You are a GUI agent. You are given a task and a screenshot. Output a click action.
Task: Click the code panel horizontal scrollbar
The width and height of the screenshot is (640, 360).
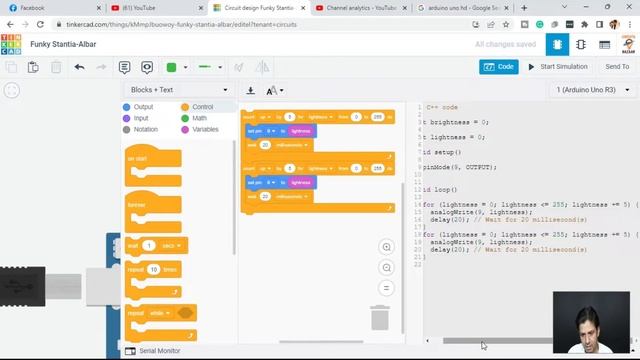click(498, 340)
